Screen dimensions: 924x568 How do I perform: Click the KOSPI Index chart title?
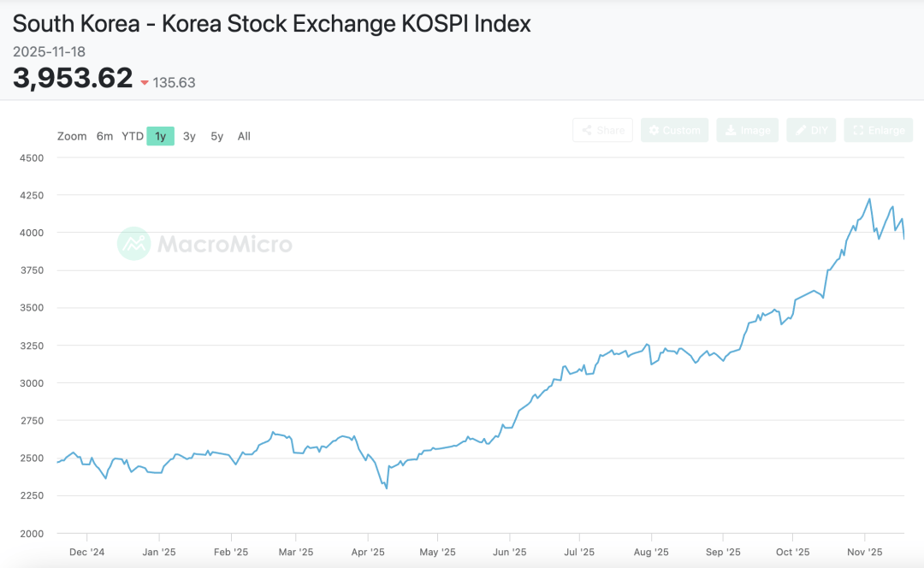271,23
